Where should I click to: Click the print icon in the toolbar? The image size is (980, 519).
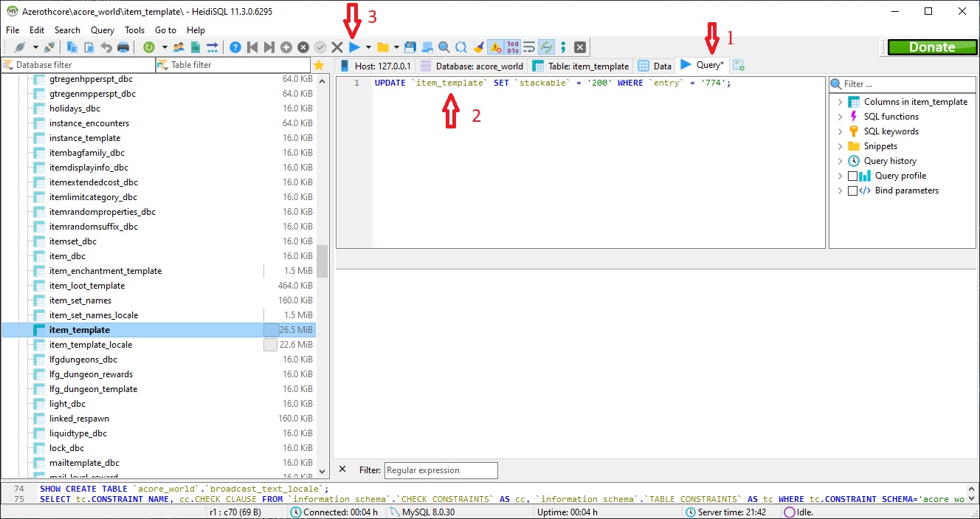click(123, 47)
